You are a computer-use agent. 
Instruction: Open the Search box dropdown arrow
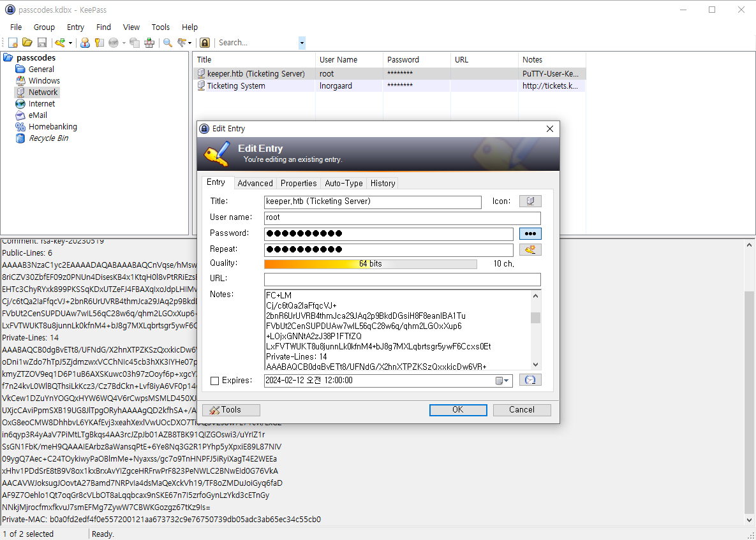click(302, 42)
